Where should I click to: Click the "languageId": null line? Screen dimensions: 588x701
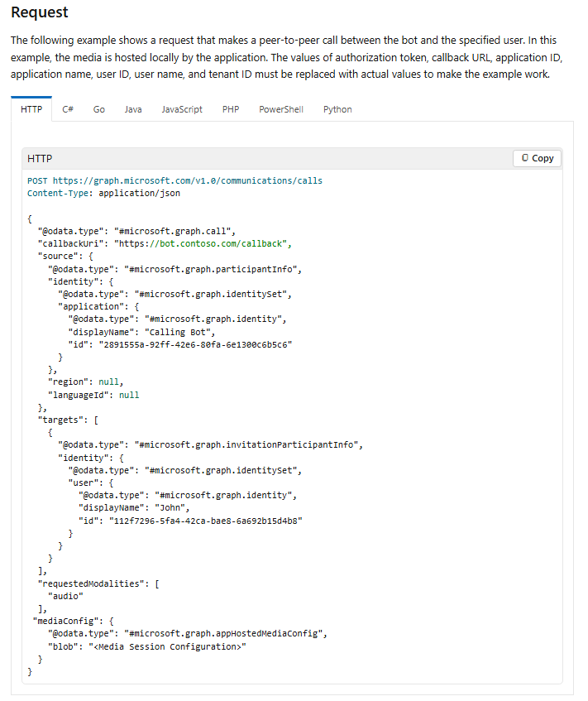click(93, 396)
